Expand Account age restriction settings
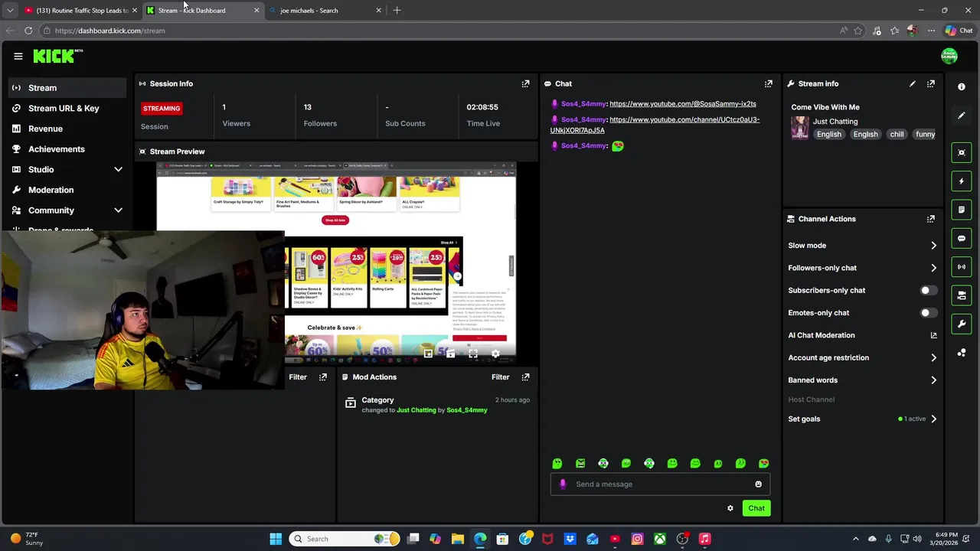This screenshot has height=551, width=980. pyautogui.click(x=933, y=357)
